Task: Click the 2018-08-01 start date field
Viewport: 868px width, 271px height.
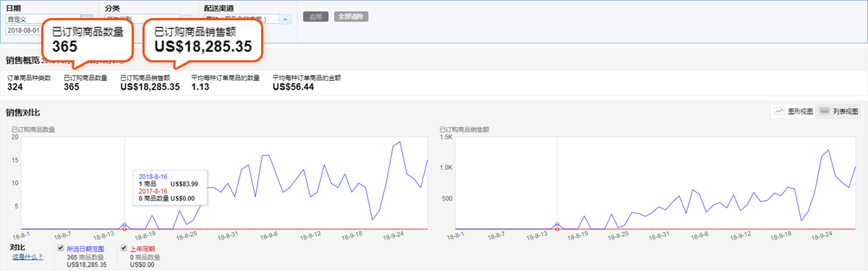Action: [23, 31]
